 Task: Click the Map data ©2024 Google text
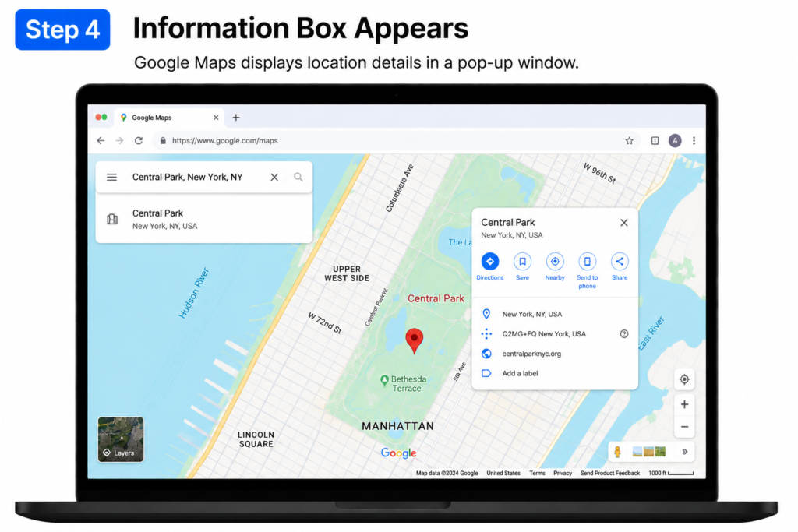[447, 473]
